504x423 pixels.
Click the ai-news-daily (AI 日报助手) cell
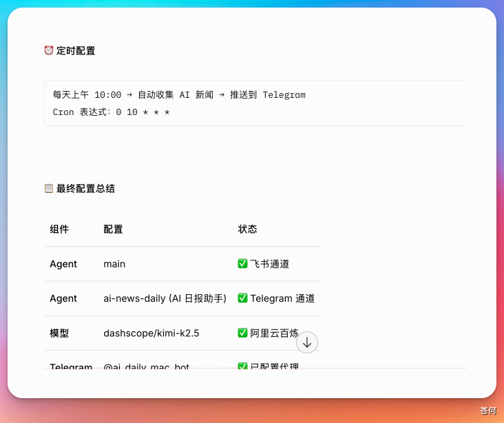[165, 298]
